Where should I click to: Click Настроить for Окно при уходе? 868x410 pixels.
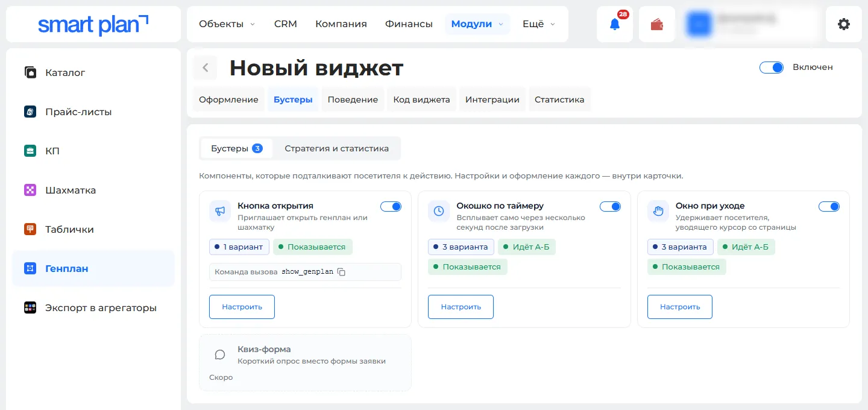coord(680,307)
